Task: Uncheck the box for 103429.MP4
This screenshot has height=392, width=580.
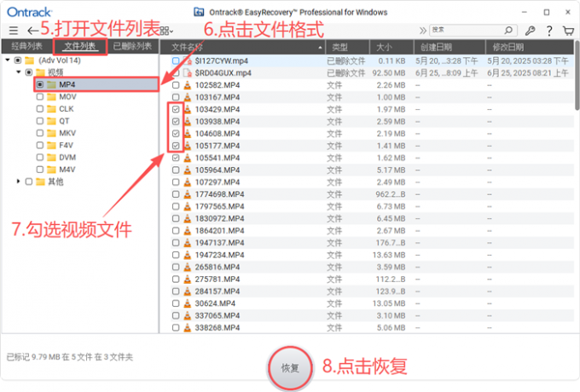Action: click(176, 109)
